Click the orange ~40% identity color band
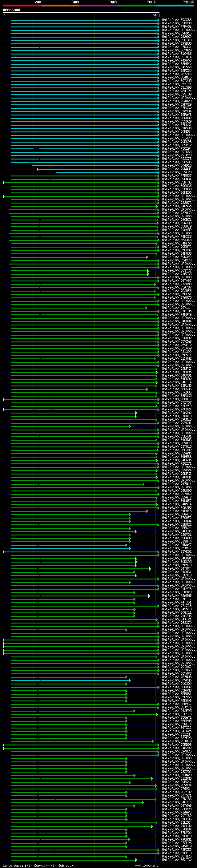This screenshot has height=868, width=197. point(60,6)
